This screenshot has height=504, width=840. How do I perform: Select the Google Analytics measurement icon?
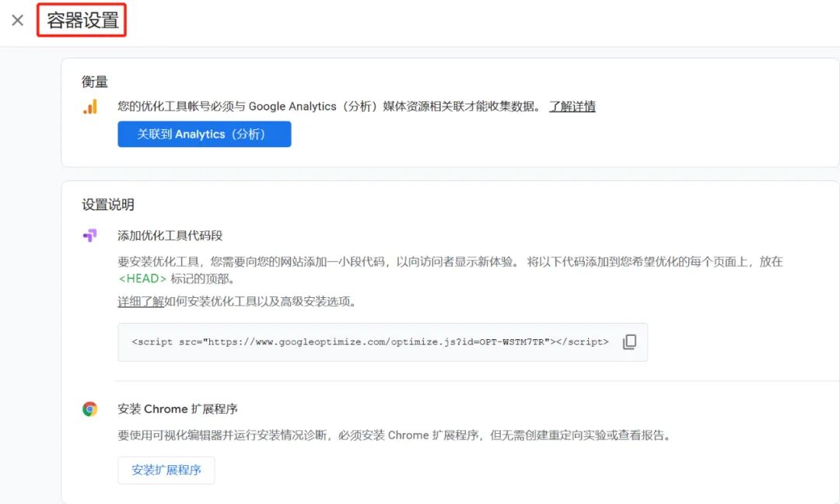(91, 107)
